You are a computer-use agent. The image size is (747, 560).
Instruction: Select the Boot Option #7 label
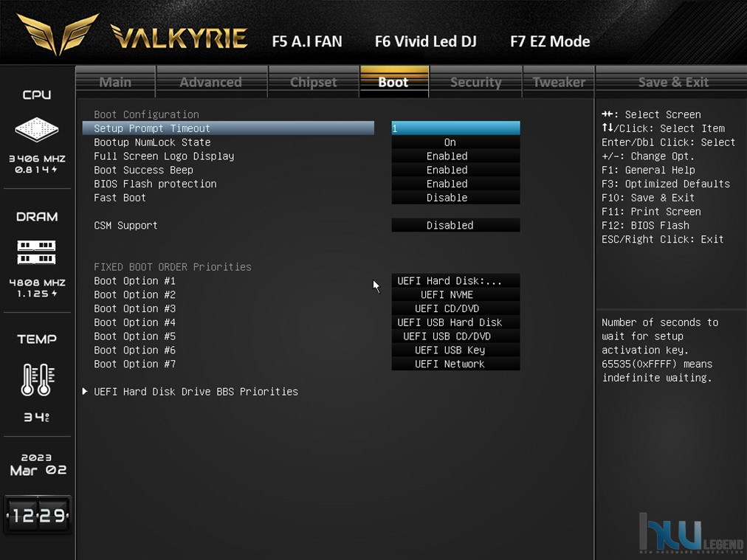[135, 363]
